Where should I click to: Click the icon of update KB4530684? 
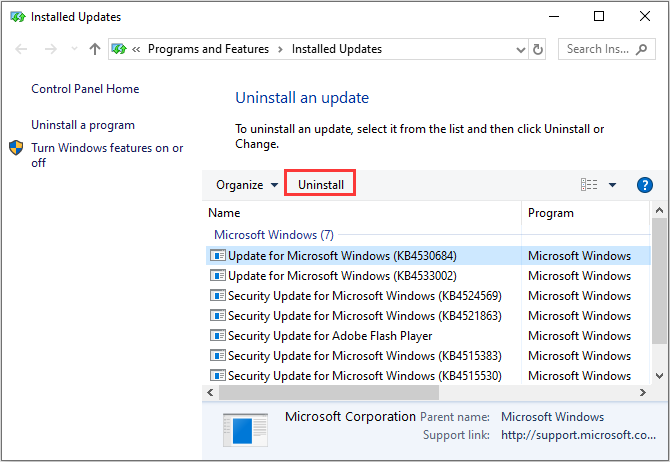[217, 256]
